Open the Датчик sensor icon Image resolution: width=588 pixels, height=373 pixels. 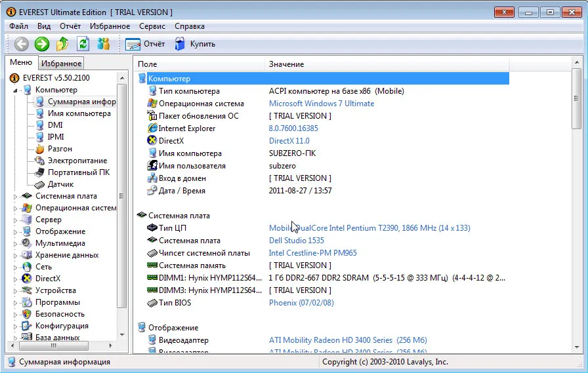pos(40,184)
